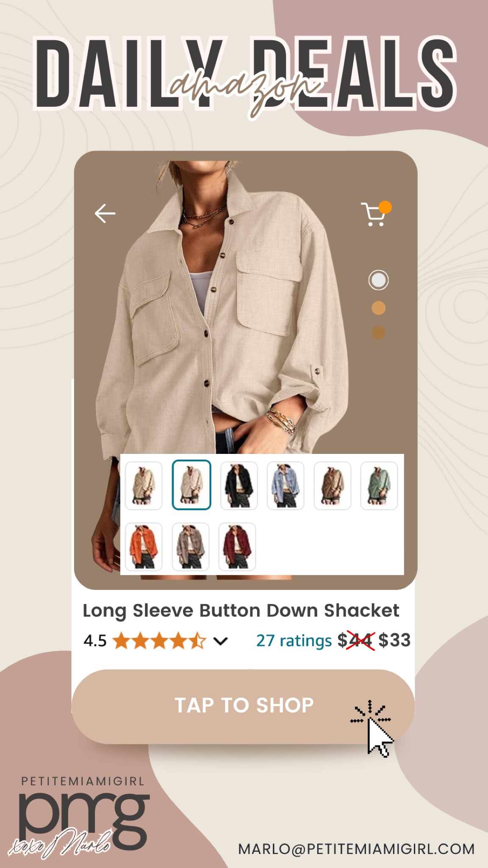Select the green shacket thumbnail
The width and height of the screenshot is (488, 868).
379,486
